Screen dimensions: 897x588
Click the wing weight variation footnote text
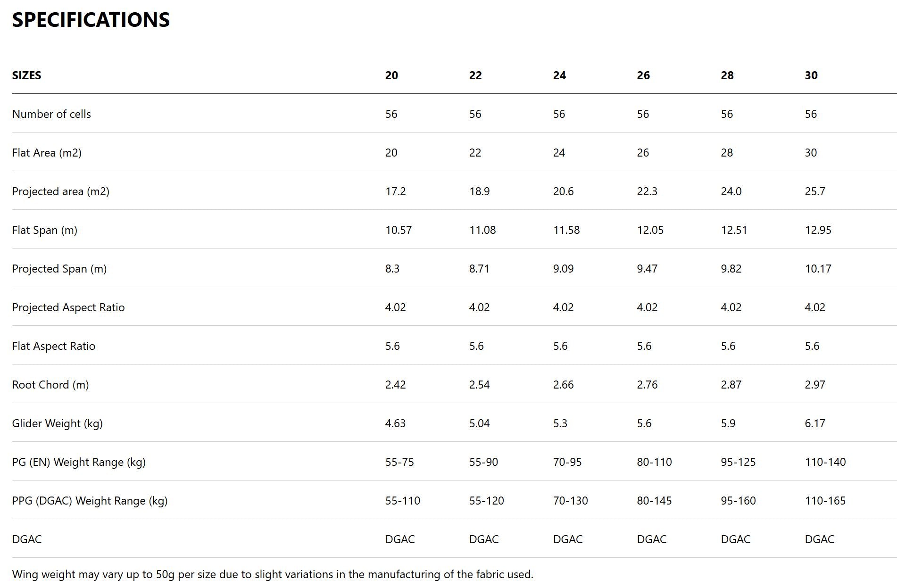click(273, 574)
